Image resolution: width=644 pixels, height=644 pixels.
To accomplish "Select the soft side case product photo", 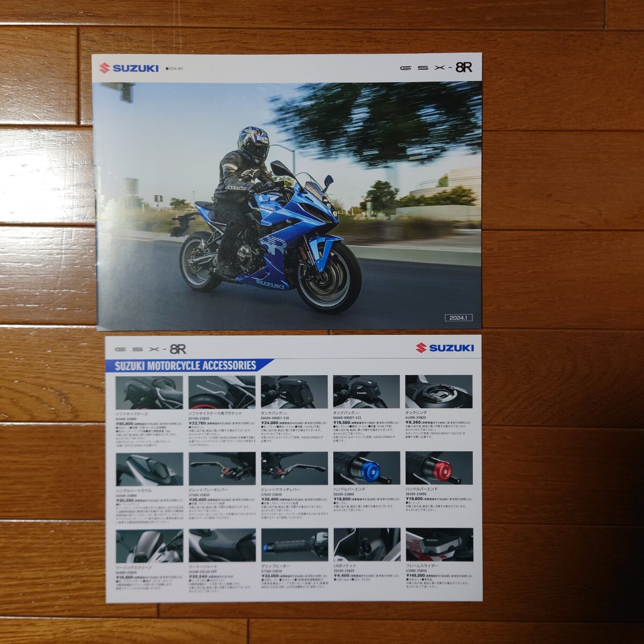I will point(149,392).
